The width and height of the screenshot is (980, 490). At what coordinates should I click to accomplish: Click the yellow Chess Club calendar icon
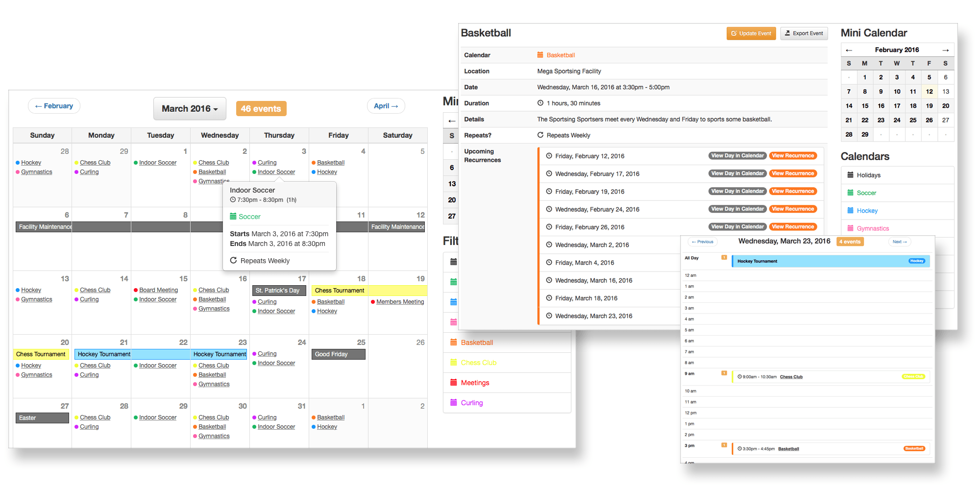[x=453, y=363]
